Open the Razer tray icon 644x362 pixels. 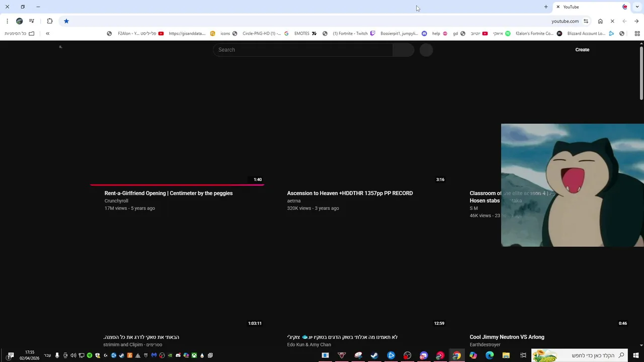click(90, 355)
